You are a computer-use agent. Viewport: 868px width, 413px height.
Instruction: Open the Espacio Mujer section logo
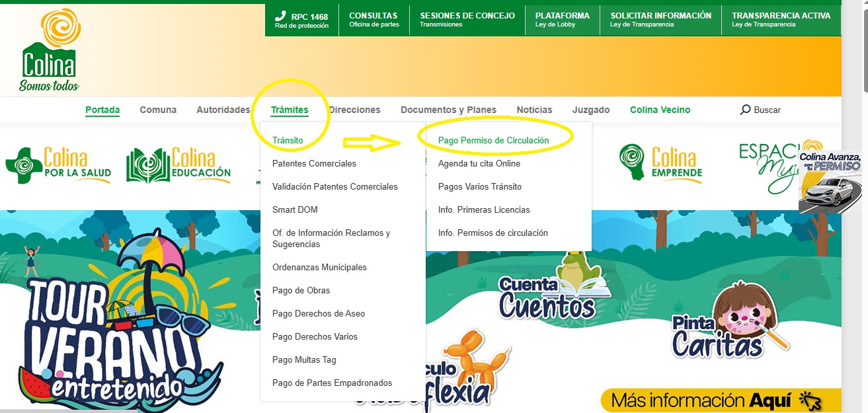coord(773,161)
